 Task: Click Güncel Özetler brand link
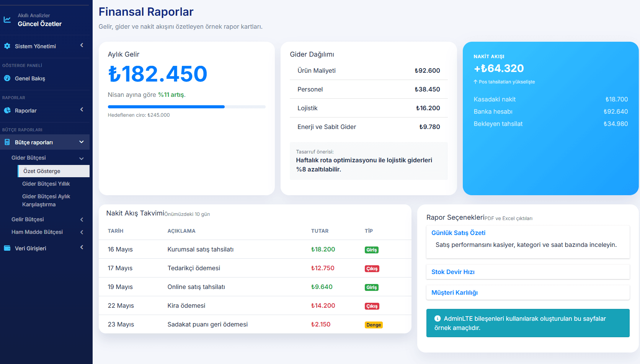pos(39,24)
